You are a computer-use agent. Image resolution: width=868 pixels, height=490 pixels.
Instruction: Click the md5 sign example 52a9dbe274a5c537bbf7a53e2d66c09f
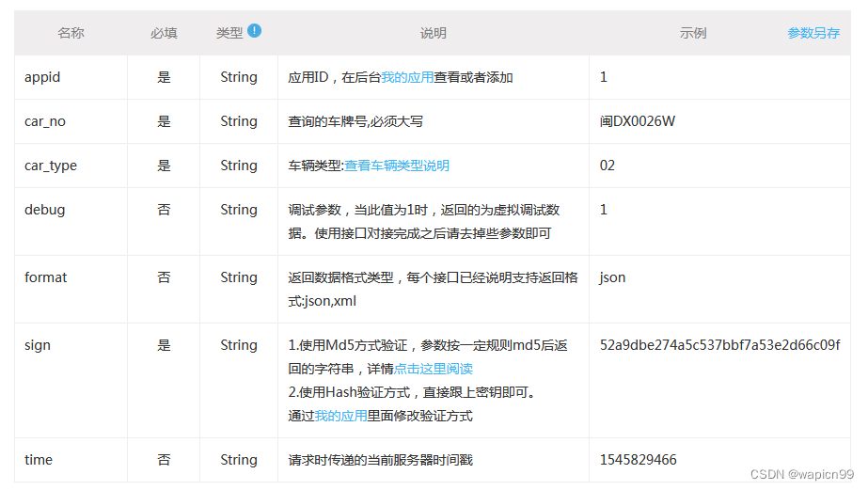(719, 345)
